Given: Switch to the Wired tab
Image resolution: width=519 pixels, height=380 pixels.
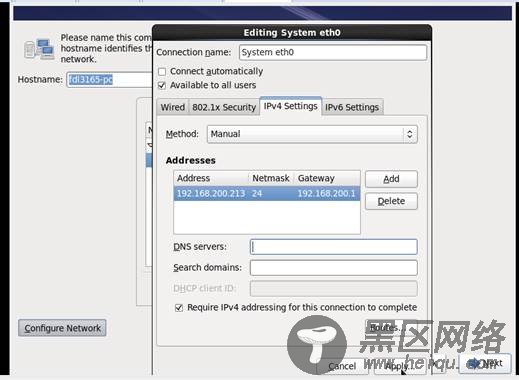Looking at the screenshot, I should tap(173, 107).
